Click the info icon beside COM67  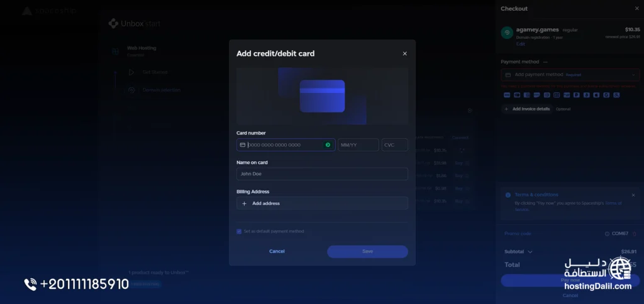(607, 234)
